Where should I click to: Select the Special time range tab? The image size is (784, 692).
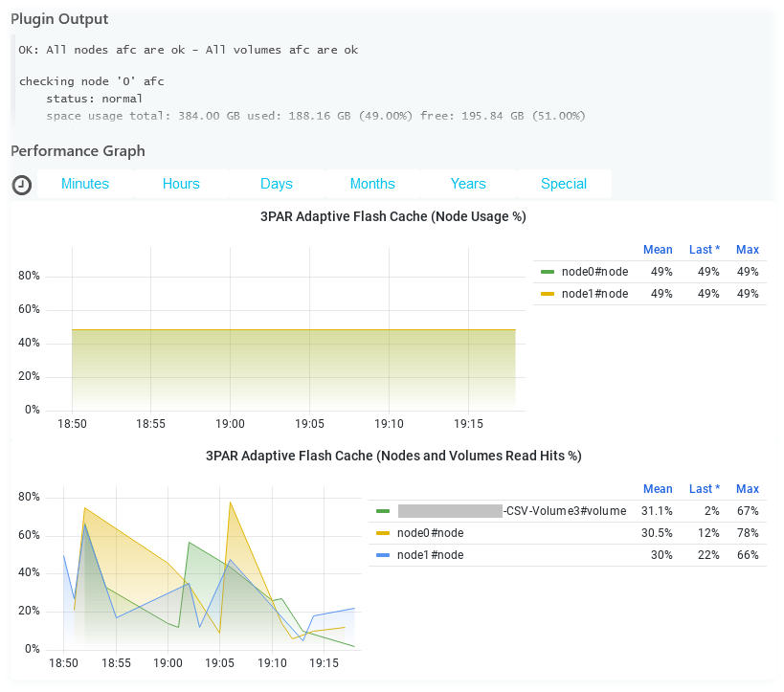(x=564, y=184)
